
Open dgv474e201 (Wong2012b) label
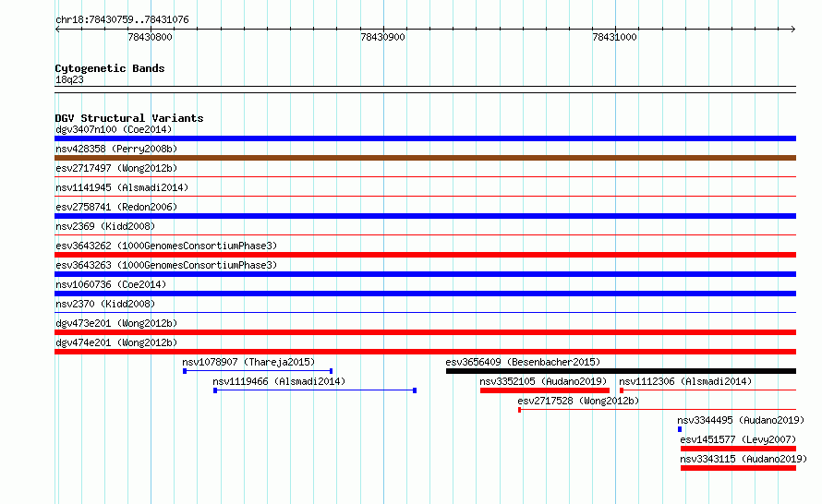[x=116, y=342]
